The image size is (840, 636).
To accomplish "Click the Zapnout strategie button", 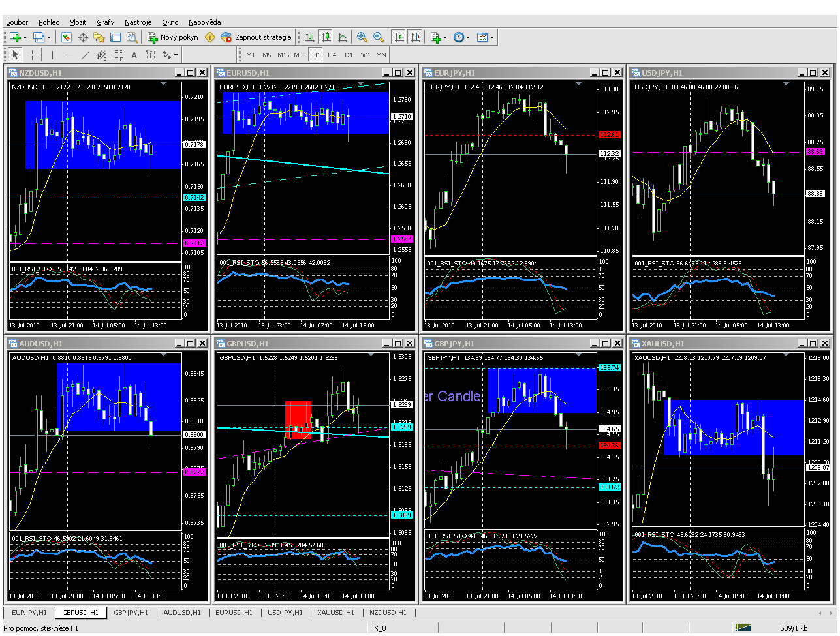I will pyautogui.click(x=257, y=38).
